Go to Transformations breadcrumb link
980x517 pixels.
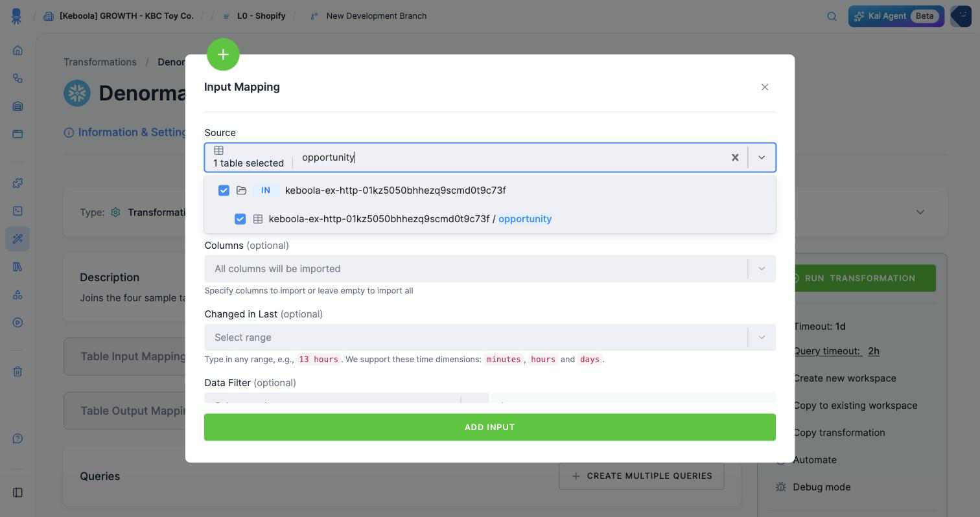tap(100, 62)
